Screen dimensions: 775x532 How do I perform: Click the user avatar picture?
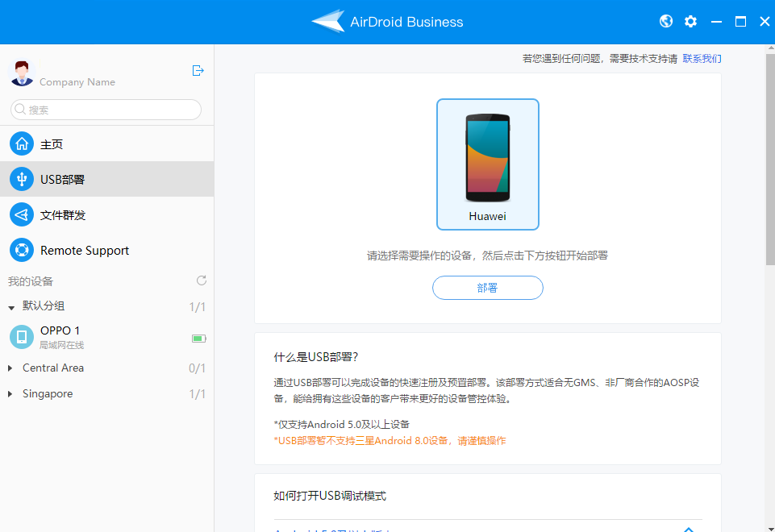pyautogui.click(x=21, y=73)
